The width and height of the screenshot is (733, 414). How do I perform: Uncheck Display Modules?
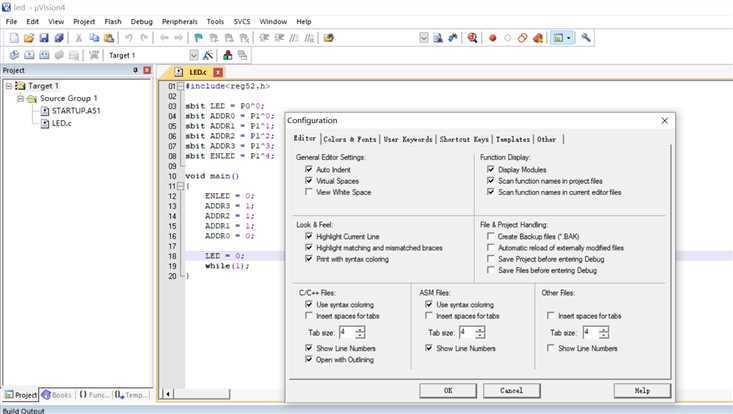pos(490,169)
